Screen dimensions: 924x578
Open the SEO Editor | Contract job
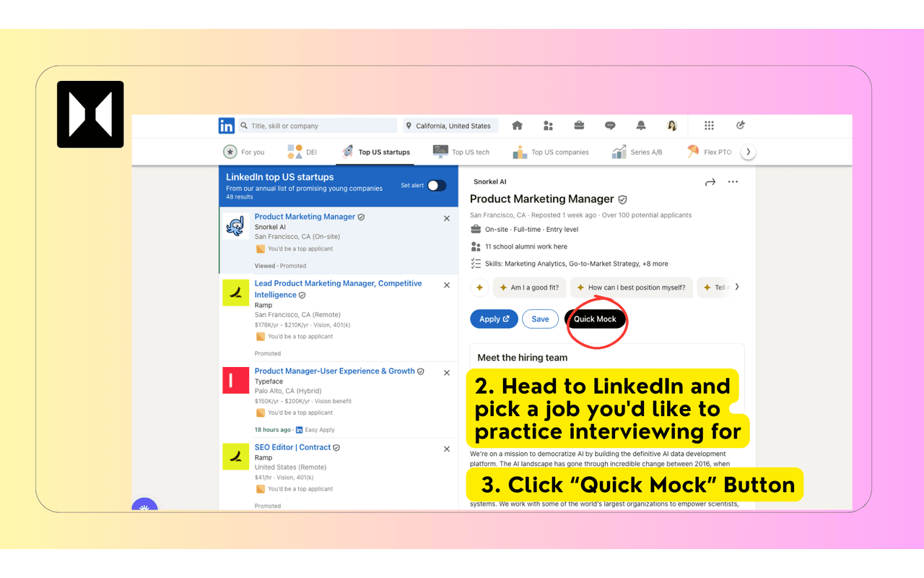292,448
